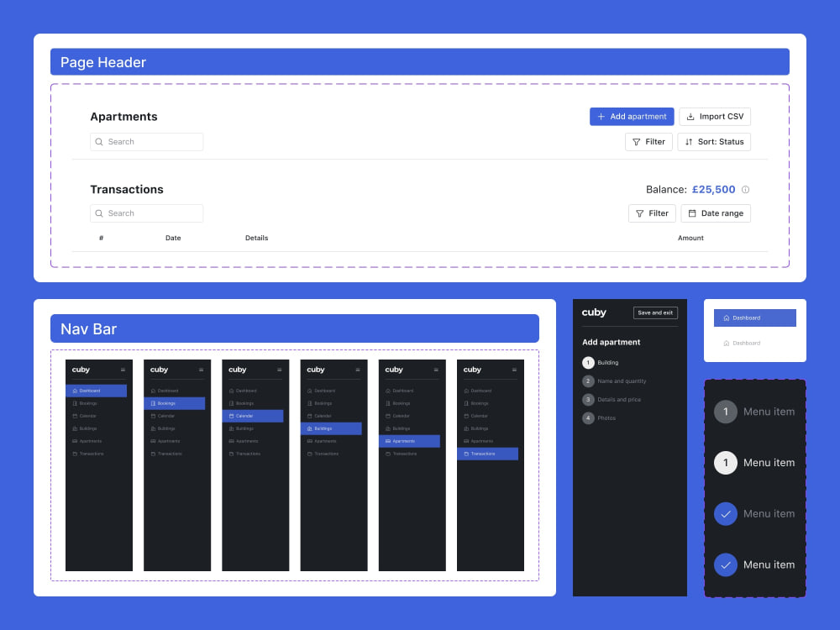Click the cuby logo in the Transactions-highlighted nav bar
840x630 pixels.
click(x=472, y=370)
